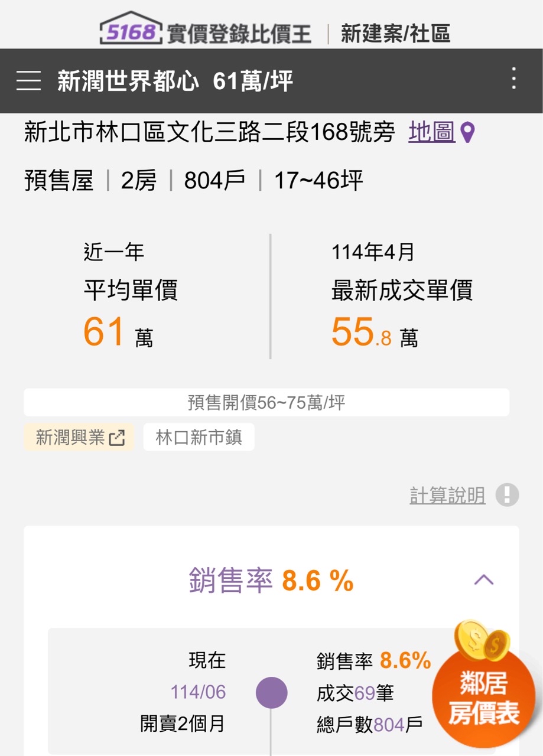Open the three-dot more options menu
Screen dimensions: 543x756
513,79
